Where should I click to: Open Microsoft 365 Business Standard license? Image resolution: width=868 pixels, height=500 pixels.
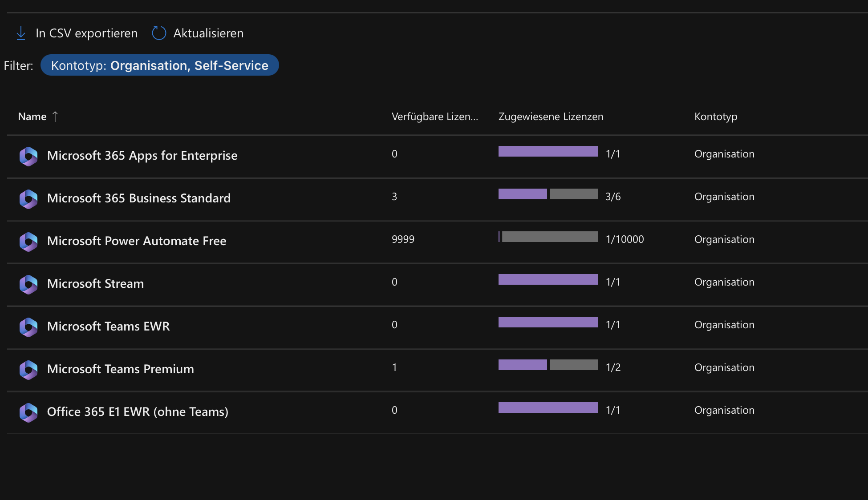[x=139, y=198]
